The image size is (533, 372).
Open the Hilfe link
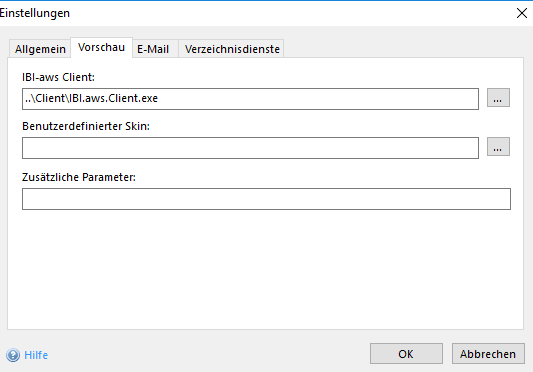pyautogui.click(x=36, y=355)
